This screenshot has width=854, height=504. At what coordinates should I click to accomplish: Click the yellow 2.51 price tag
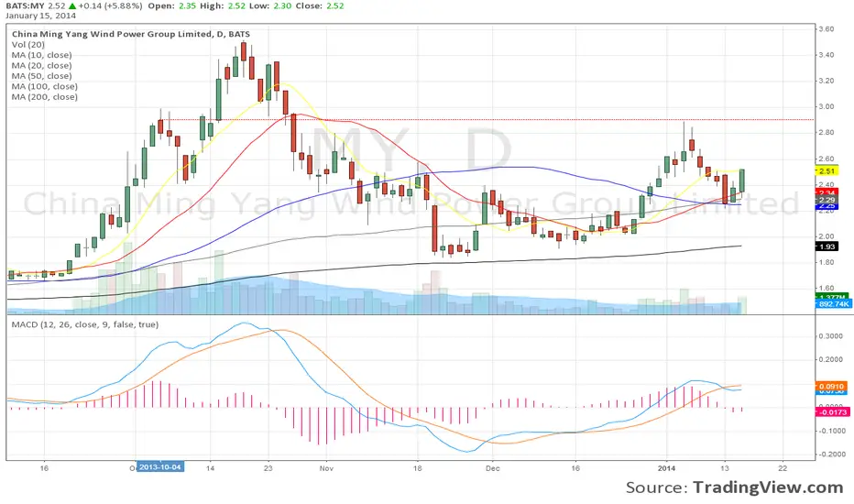click(x=827, y=171)
